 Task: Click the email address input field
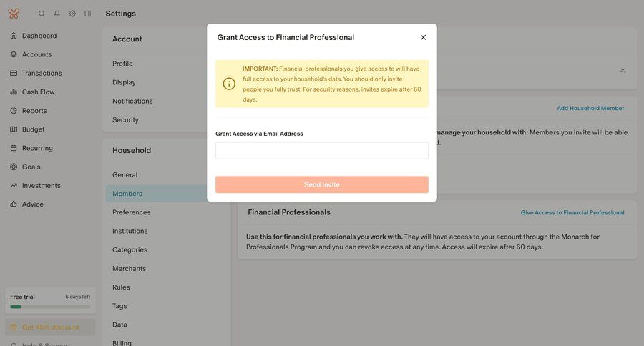point(322,151)
